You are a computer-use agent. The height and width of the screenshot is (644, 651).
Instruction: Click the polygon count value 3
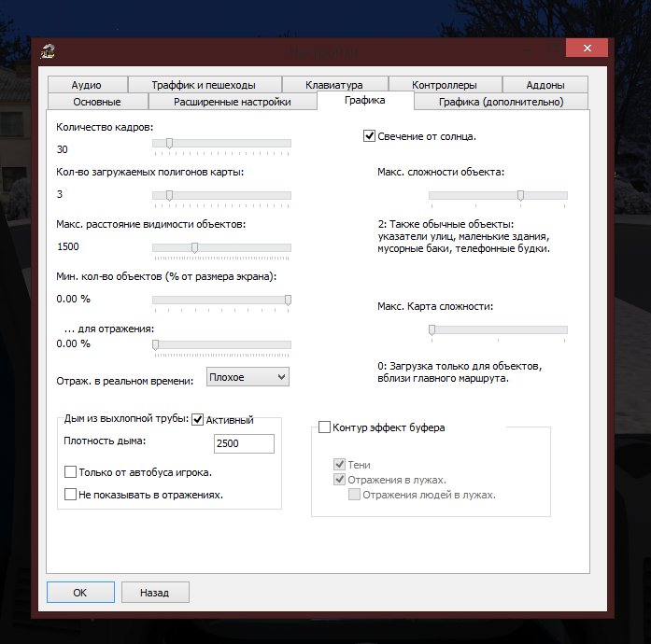tap(60, 194)
